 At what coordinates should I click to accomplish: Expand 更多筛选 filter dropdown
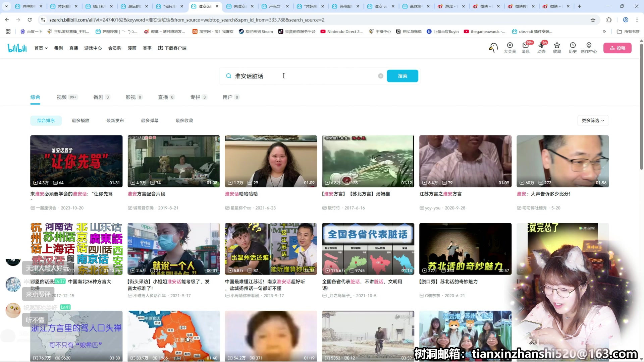point(593,121)
